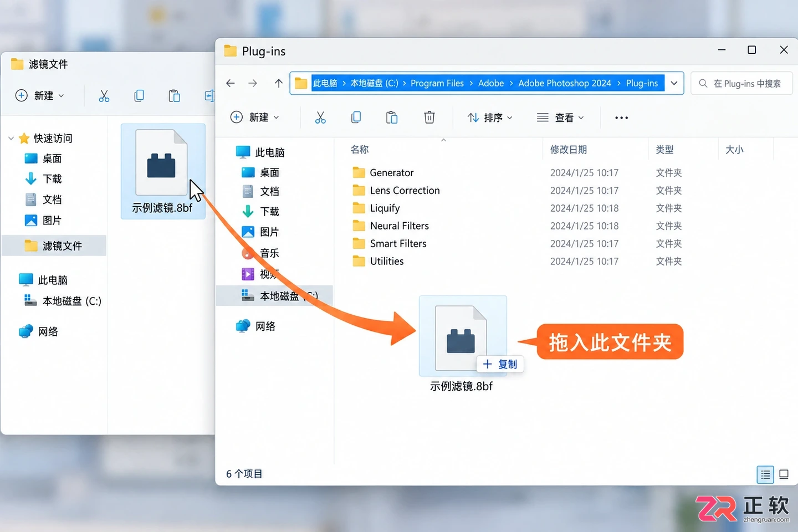
Task: Click the Delete trash icon in Plug-ins toolbar
Action: (429, 117)
